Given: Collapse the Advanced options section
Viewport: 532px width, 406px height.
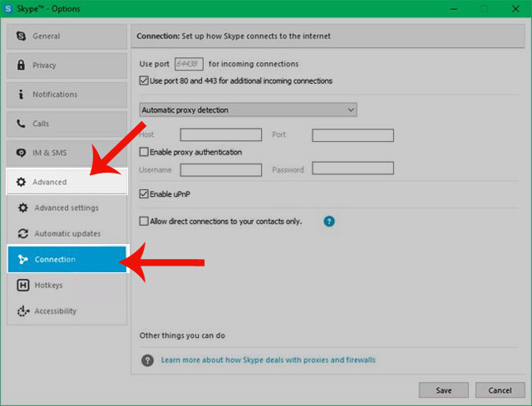Looking at the screenshot, I should 66,182.
